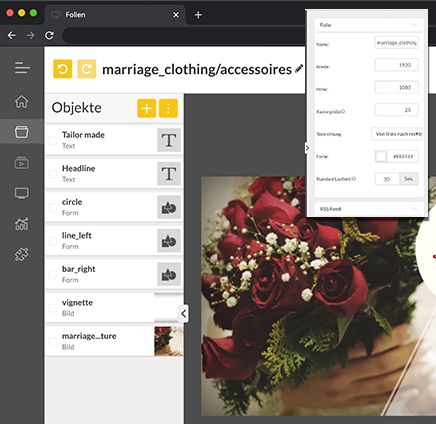Select Tailor made object row
Screen dimensions: 436x424
pyautogui.click(x=114, y=140)
